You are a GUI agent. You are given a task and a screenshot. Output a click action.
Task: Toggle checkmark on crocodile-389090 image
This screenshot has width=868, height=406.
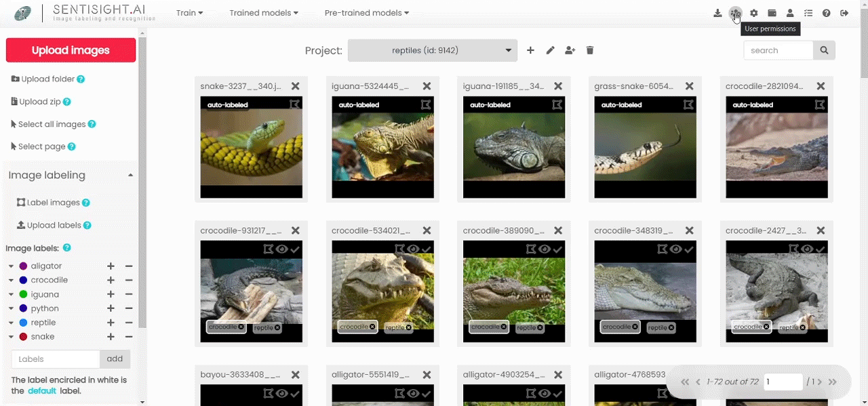(557, 249)
